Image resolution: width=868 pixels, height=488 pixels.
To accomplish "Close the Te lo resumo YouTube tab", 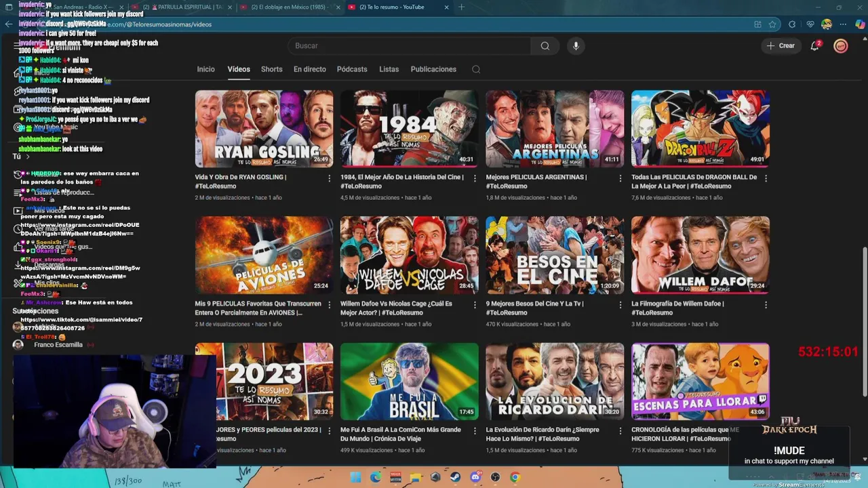I will pos(446,7).
